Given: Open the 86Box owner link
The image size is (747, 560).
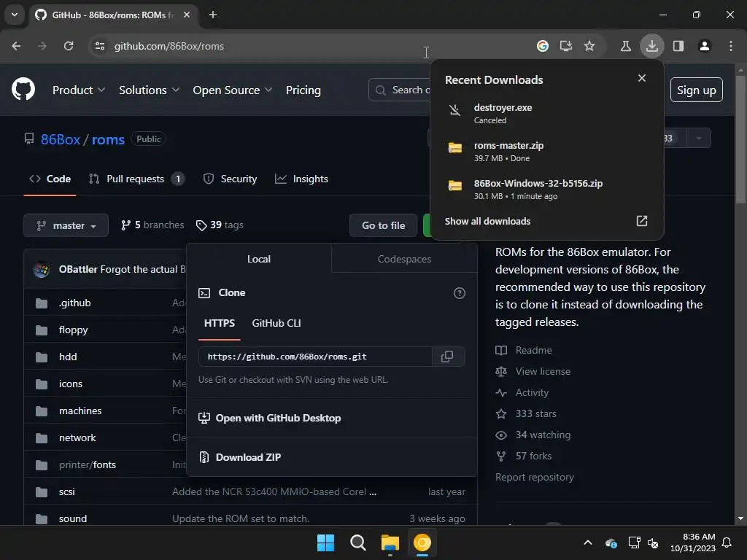Looking at the screenshot, I should point(61,139).
